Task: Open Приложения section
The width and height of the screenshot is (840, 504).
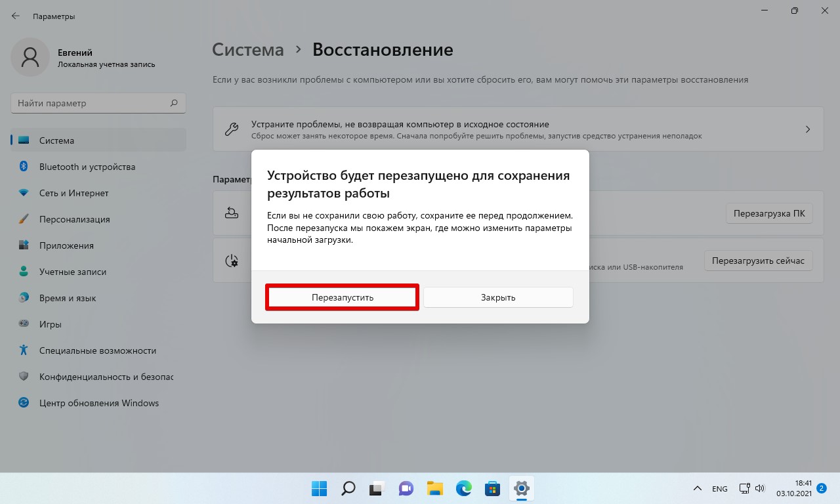Action: click(98, 245)
